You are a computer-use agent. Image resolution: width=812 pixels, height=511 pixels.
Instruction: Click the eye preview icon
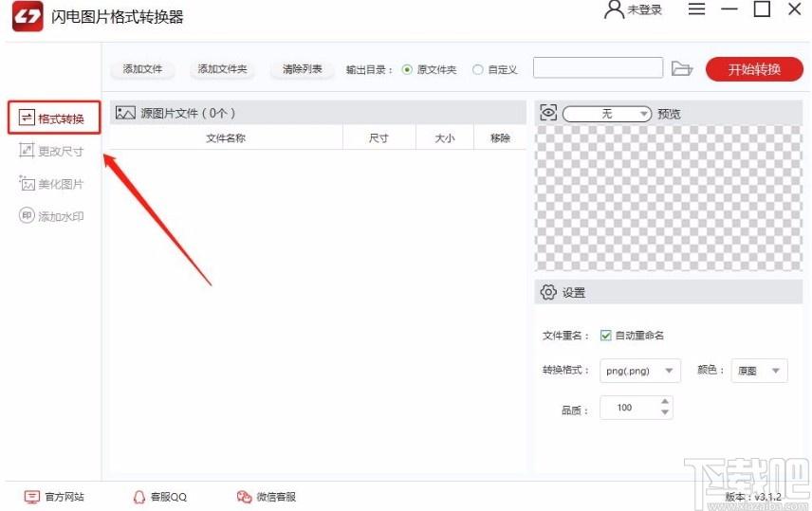point(548,113)
